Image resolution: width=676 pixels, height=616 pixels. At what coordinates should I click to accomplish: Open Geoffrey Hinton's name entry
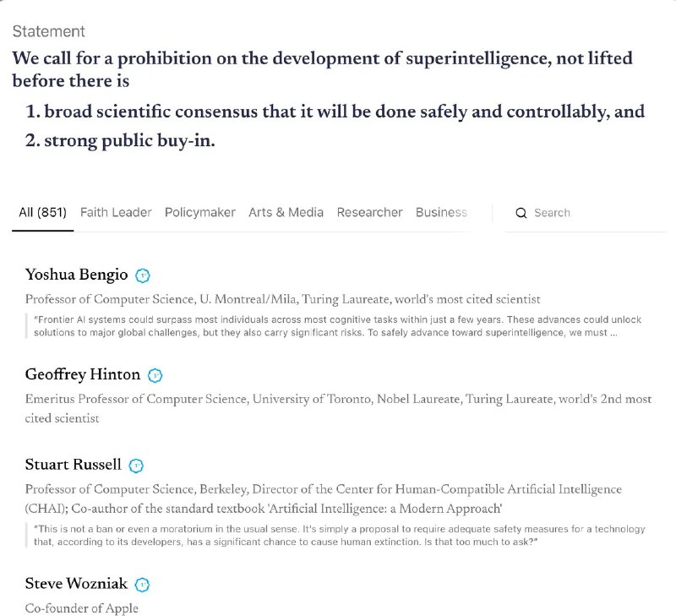coord(82,375)
